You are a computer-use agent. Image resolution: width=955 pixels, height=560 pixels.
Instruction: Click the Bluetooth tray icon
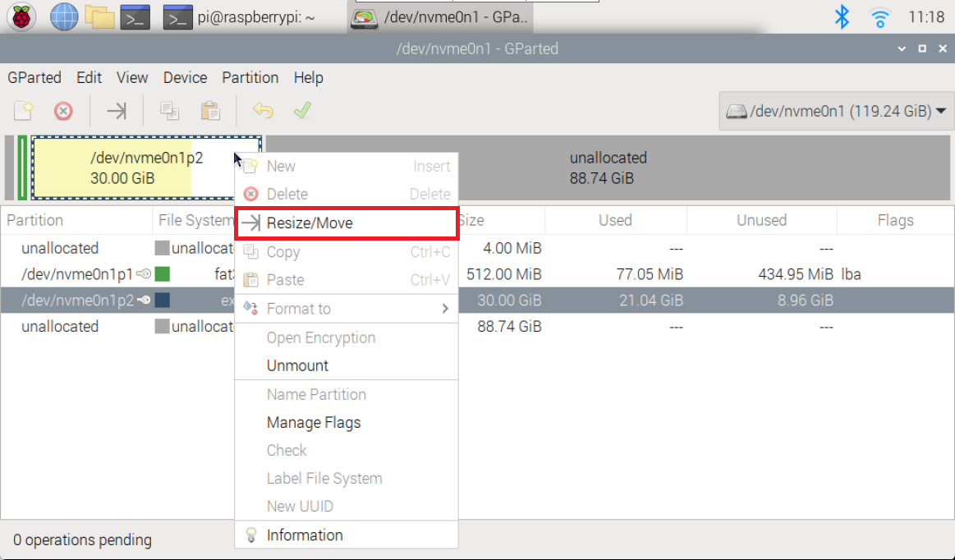(x=842, y=16)
